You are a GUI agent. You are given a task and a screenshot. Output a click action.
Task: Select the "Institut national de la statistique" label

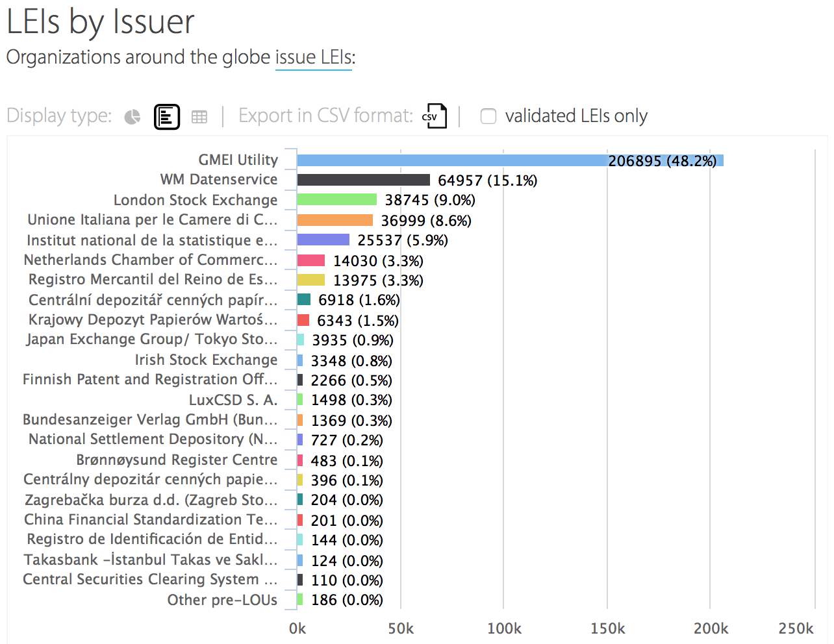tap(152, 240)
